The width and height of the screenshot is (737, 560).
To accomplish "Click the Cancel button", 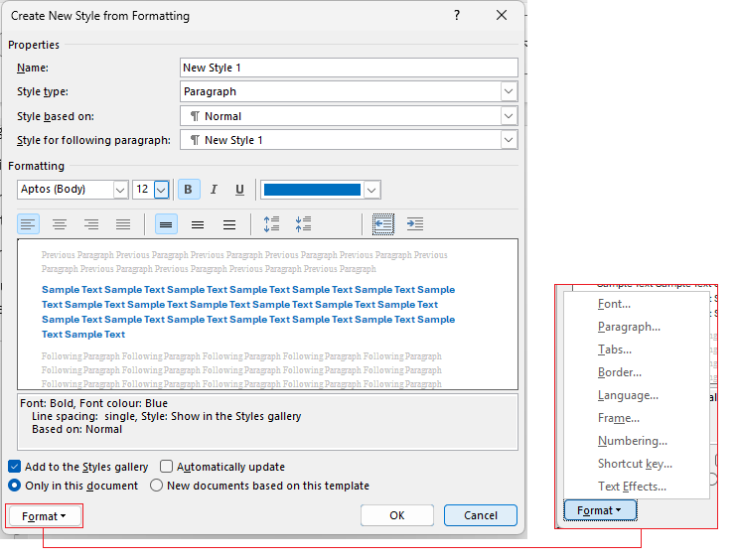I will [x=481, y=515].
